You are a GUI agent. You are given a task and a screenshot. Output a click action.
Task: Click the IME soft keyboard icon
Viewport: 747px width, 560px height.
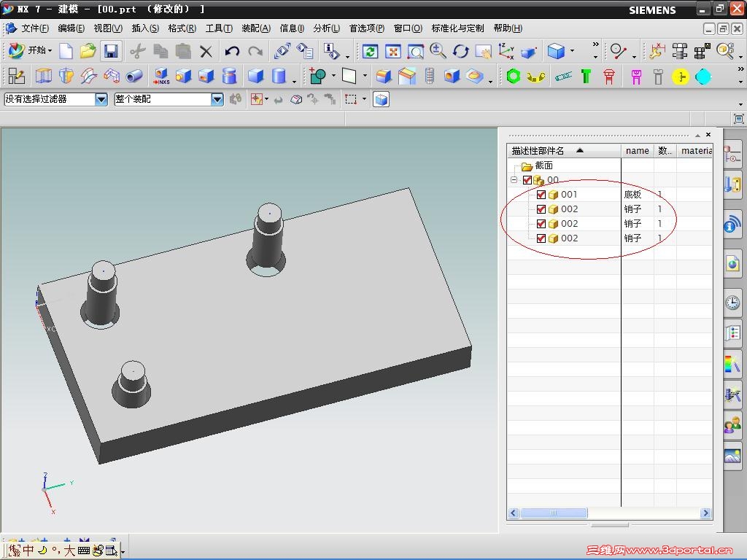click(84, 551)
